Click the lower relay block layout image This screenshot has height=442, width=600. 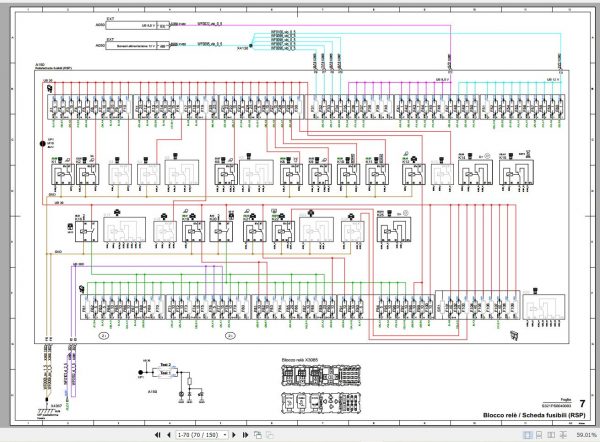click(x=321, y=403)
